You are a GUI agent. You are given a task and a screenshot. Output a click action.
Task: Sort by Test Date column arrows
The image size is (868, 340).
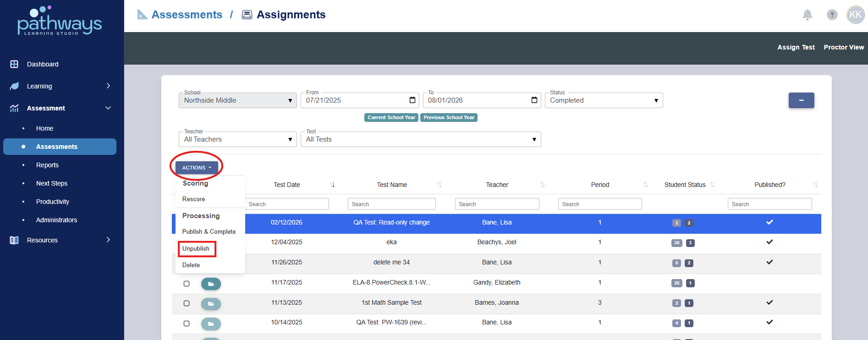[332, 185]
